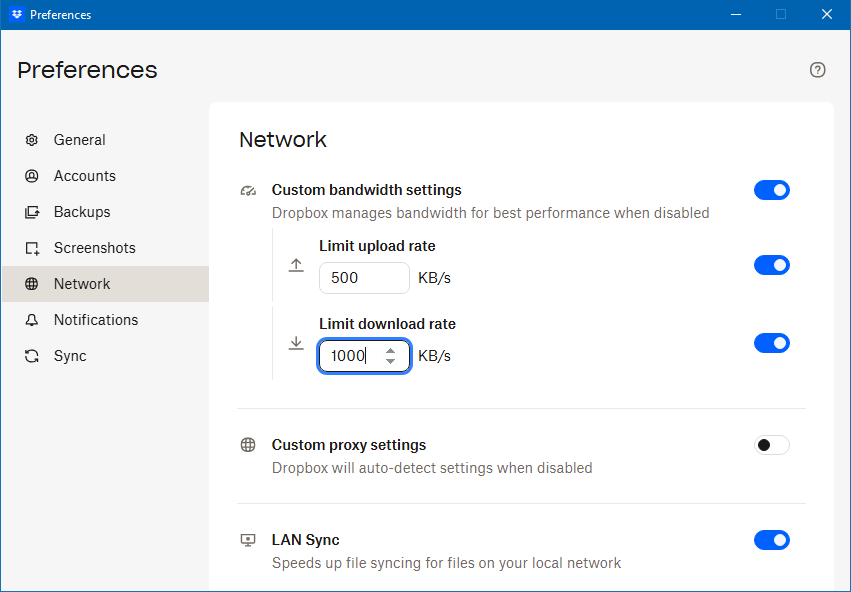Click the KB/s unit beside upload rate
This screenshot has height=592, width=851.
click(434, 278)
